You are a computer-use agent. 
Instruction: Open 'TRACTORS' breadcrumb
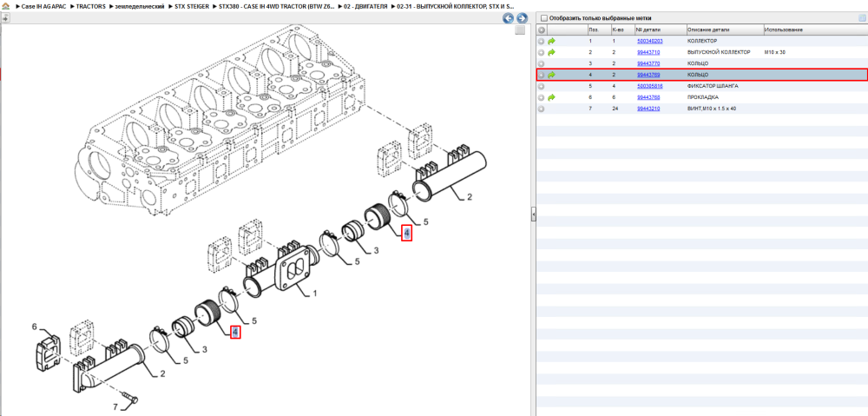[x=91, y=6]
